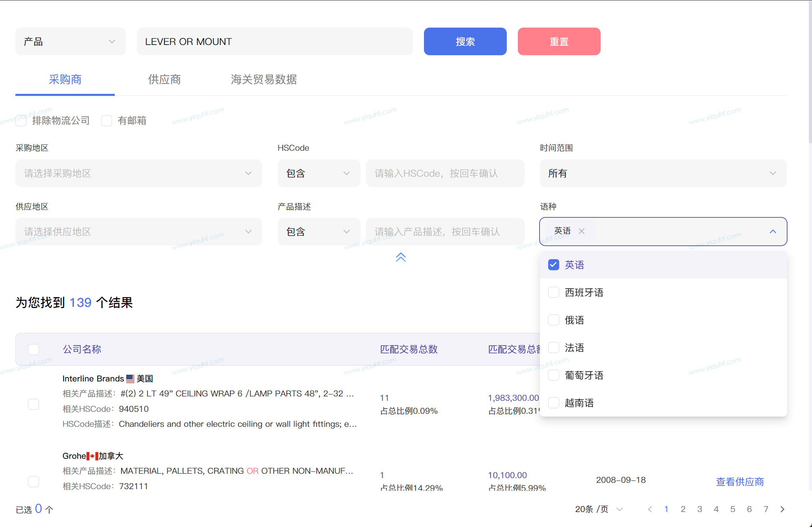Select all rows via header checkbox
Viewport: 812px width, 527px height.
click(34, 349)
